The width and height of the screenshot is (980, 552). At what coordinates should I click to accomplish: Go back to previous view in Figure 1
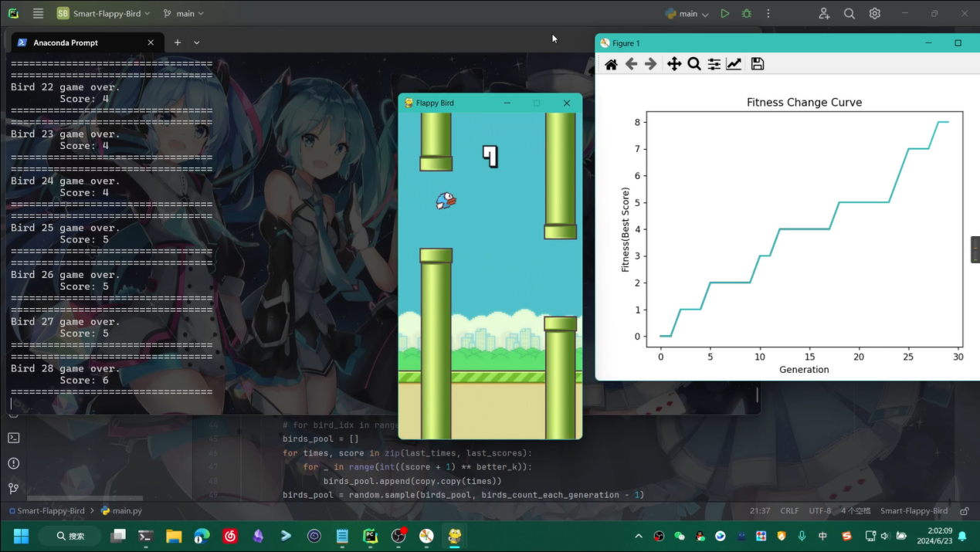coord(631,64)
